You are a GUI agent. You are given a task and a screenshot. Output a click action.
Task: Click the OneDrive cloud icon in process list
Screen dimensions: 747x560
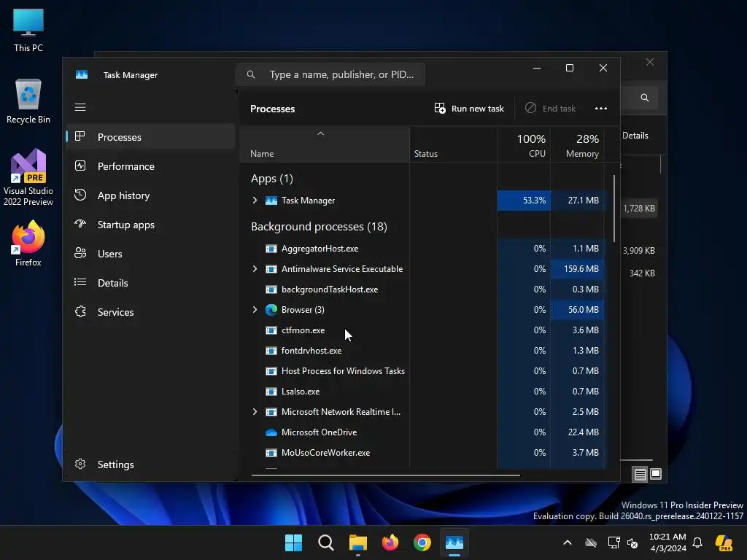click(x=271, y=432)
